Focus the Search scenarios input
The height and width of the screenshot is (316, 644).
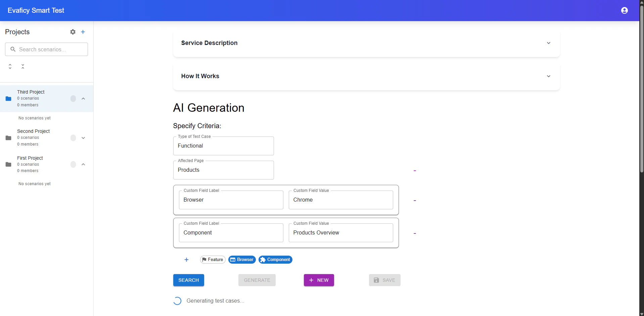(46, 49)
